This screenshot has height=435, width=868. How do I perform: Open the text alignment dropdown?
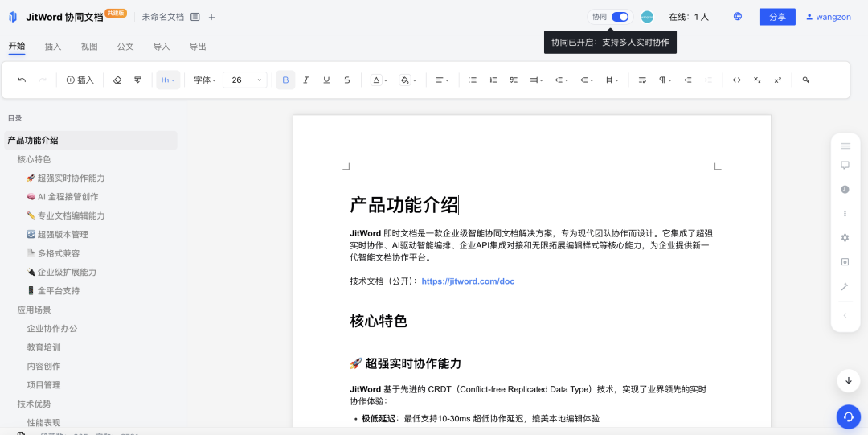(442, 80)
